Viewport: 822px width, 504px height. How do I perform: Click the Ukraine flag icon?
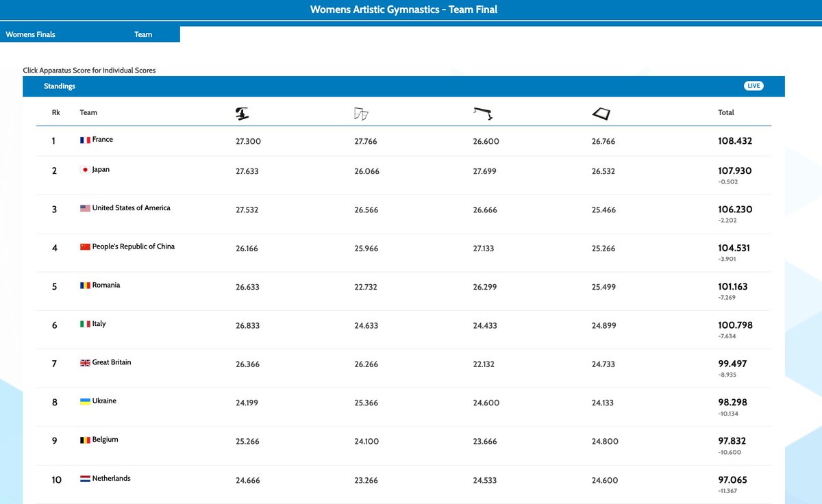pyautogui.click(x=84, y=401)
